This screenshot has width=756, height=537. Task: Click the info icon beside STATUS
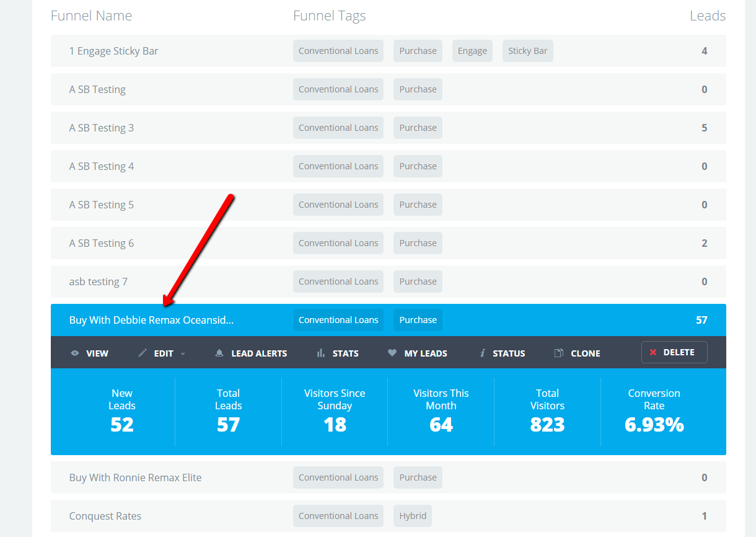(482, 353)
